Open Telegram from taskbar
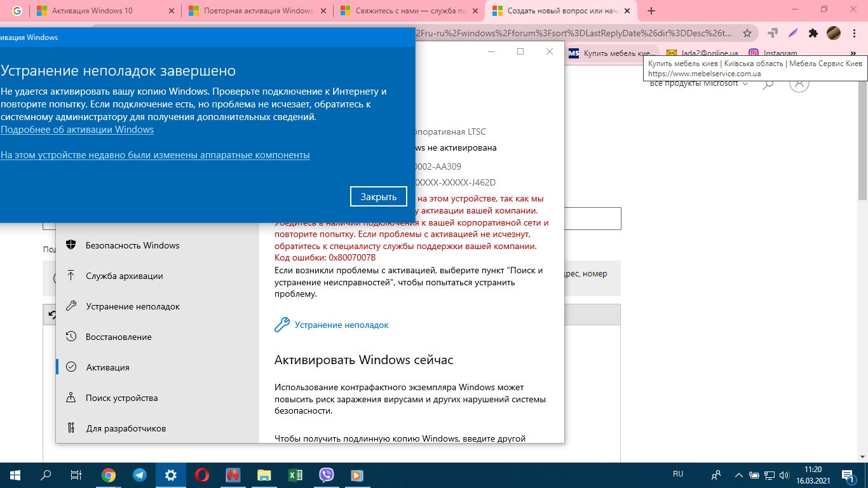Viewport: 868px width, 488px height. (x=140, y=475)
